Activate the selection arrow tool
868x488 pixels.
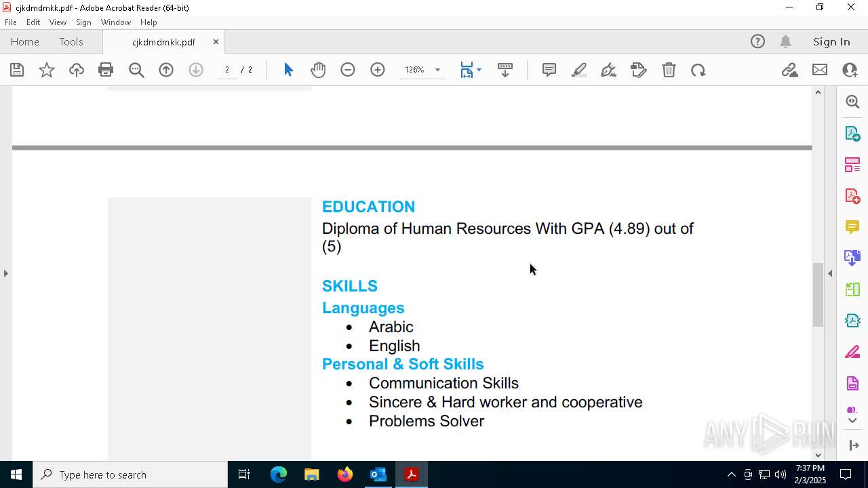[288, 70]
